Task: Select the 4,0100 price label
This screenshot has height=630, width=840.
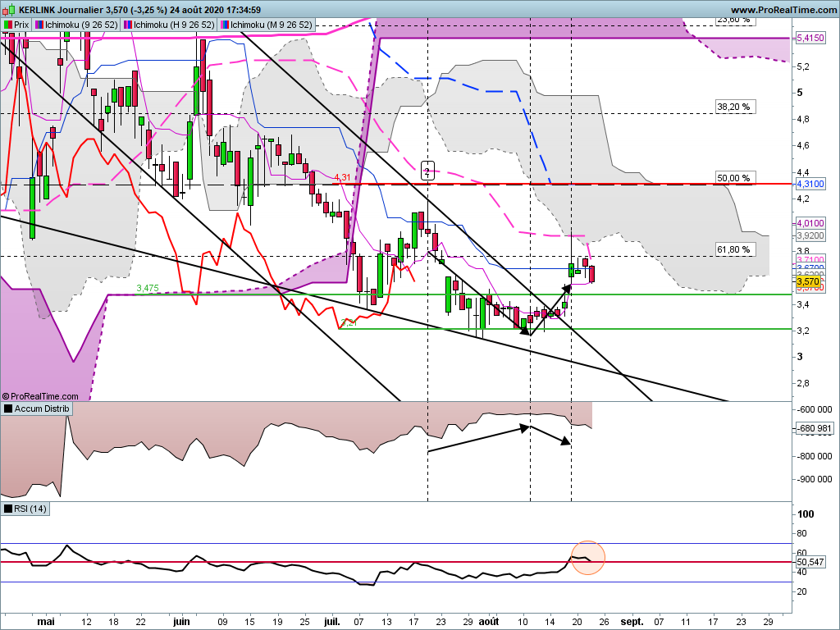Action: [x=810, y=223]
